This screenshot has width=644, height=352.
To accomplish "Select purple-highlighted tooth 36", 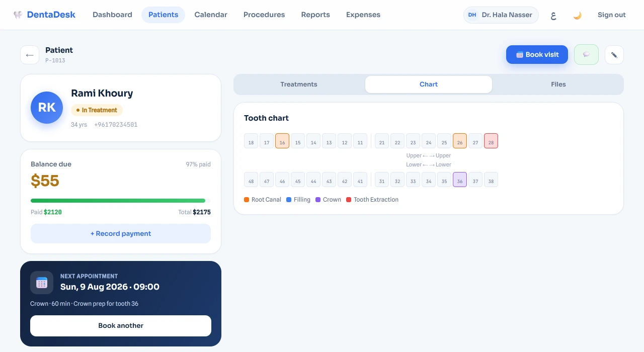I will point(460,180).
